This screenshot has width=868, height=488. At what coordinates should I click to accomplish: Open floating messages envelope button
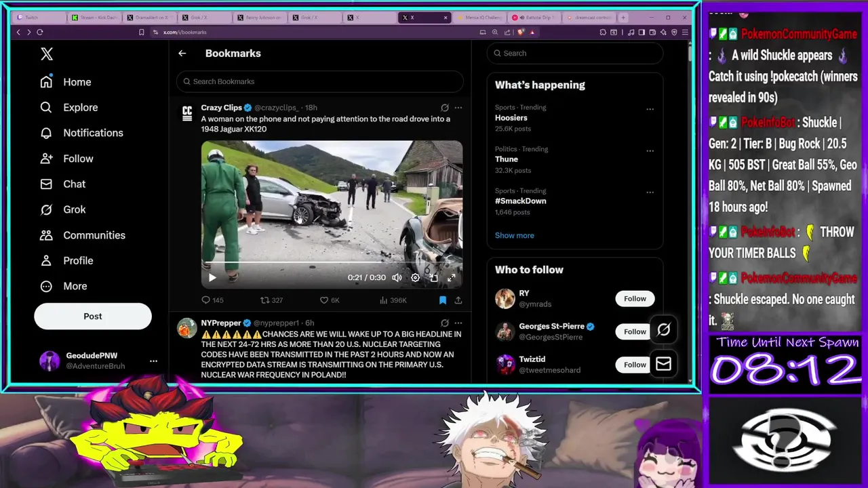click(x=663, y=365)
